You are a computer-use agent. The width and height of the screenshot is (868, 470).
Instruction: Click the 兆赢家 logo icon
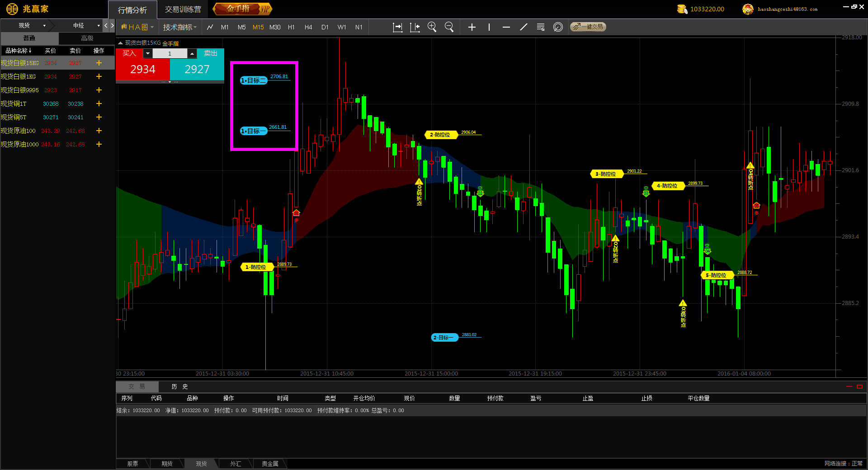tap(12, 9)
